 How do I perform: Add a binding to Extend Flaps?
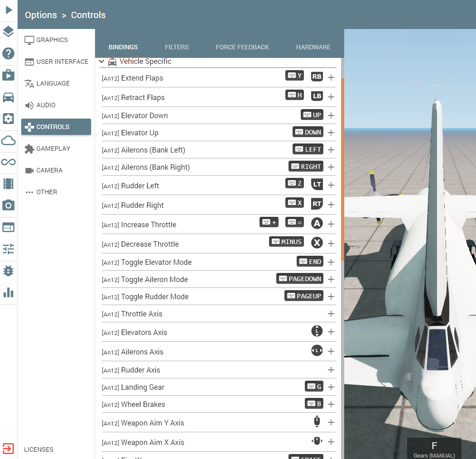coord(331,77)
